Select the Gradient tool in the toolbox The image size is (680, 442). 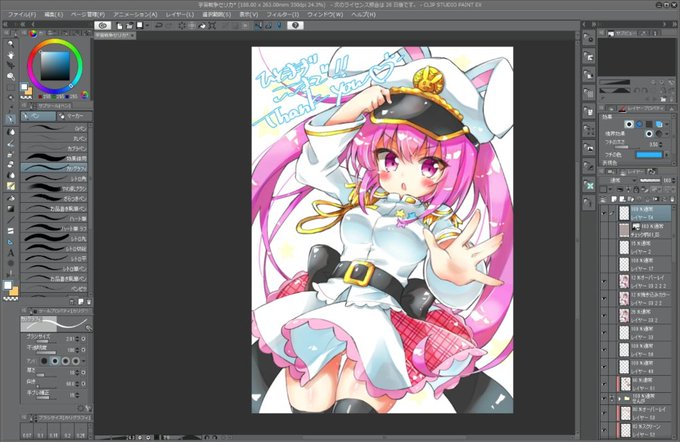[11, 209]
